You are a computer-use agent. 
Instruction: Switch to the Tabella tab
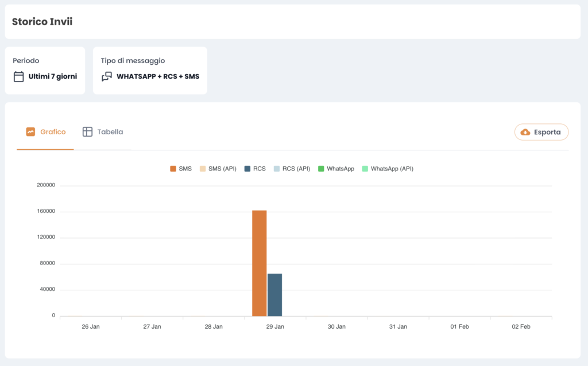[103, 131]
